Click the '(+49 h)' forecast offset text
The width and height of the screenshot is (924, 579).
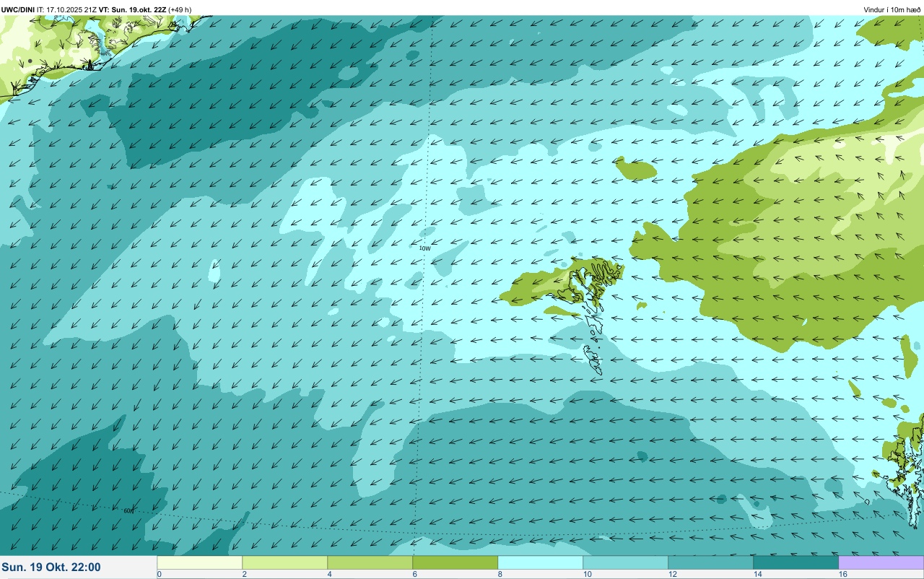point(180,9)
